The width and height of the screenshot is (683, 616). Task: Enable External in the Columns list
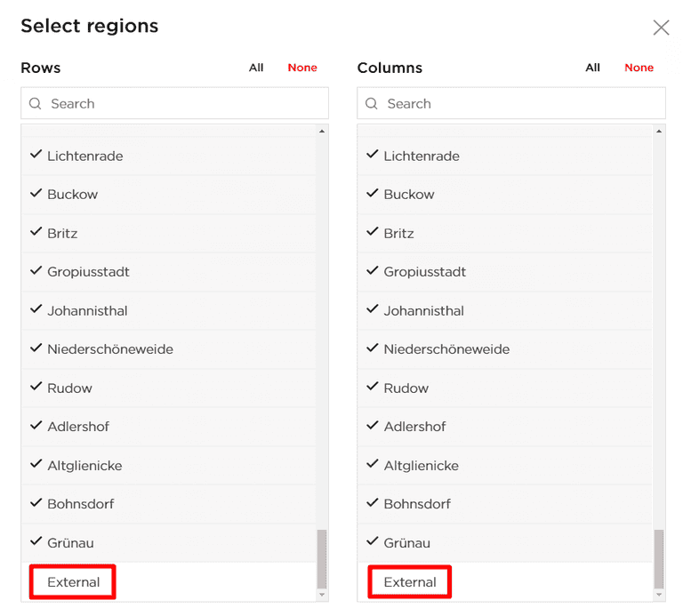(409, 582)
